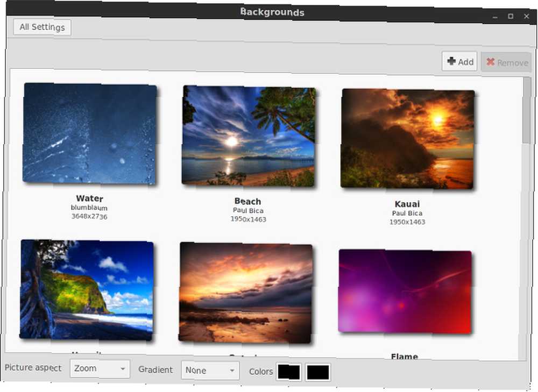This screenshot has height=392, width=538.
Task: Minimize the Backgrounds window
Action: (x=495, y=17)
